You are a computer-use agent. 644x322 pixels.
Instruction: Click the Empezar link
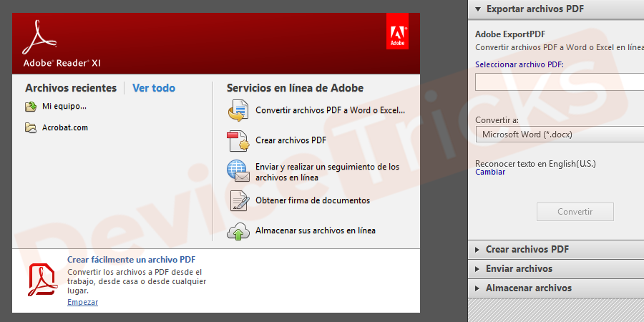[82, 302]
